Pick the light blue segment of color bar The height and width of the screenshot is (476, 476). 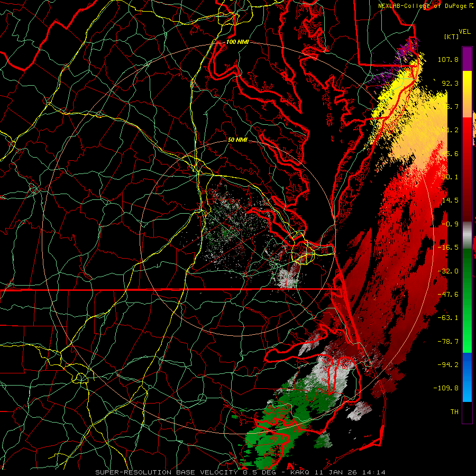467,391
